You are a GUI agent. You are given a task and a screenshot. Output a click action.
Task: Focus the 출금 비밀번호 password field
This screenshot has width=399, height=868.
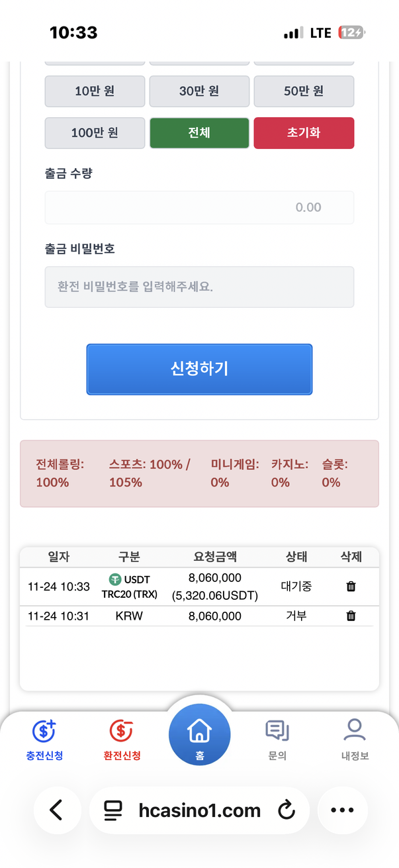199,287
